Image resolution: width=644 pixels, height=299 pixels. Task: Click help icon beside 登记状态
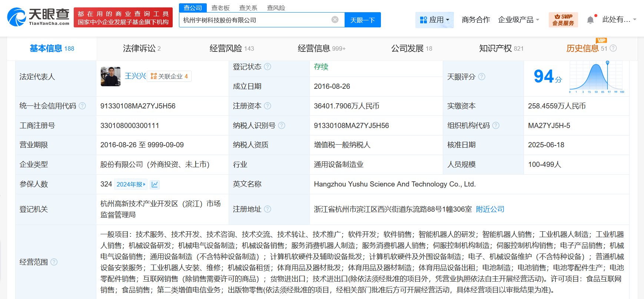pos(268,67)
